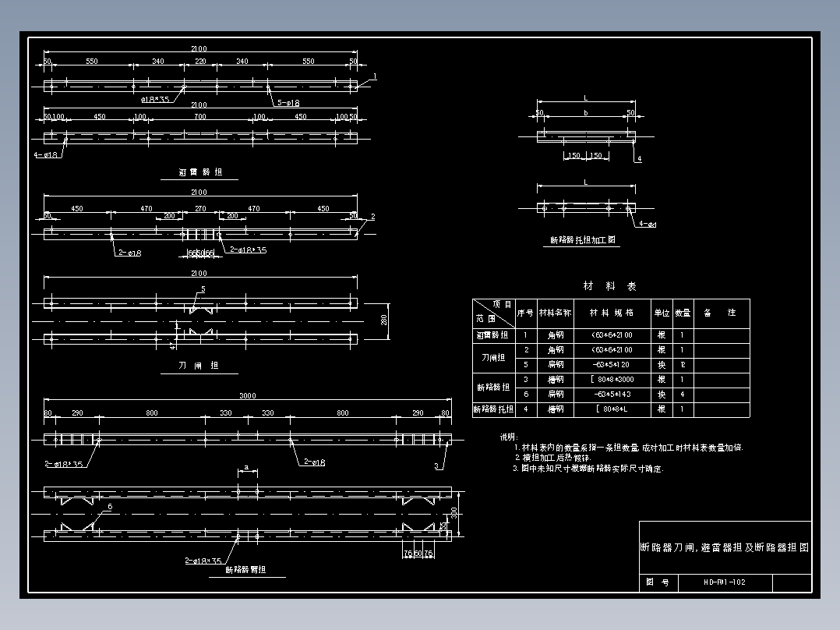Click the "[ 80*8*L" specification cell
The width and height of the screenshot is (840, 630).
(x=612, y=409)
